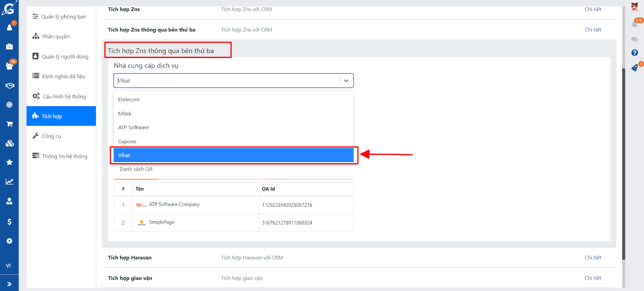644x291 pixels.
Task: Open the dollar sign icon
Action: tap(9, 222)
